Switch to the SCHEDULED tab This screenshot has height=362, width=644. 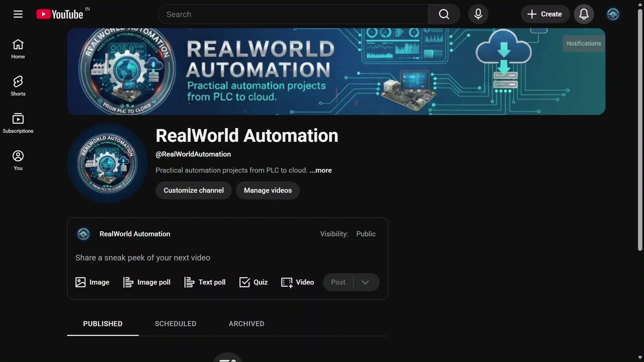(x=176, y=324)
